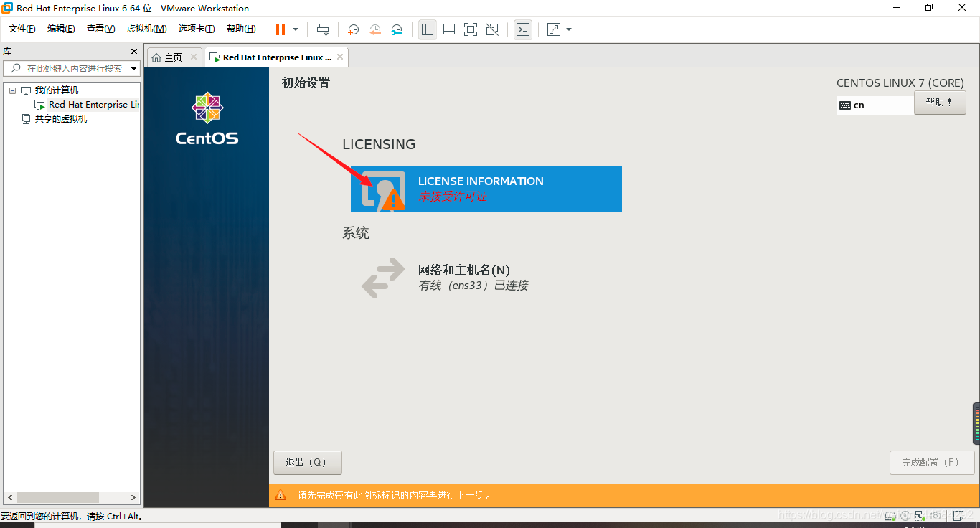Open the 虚拟机(M) menu

(x=146, y=29)
